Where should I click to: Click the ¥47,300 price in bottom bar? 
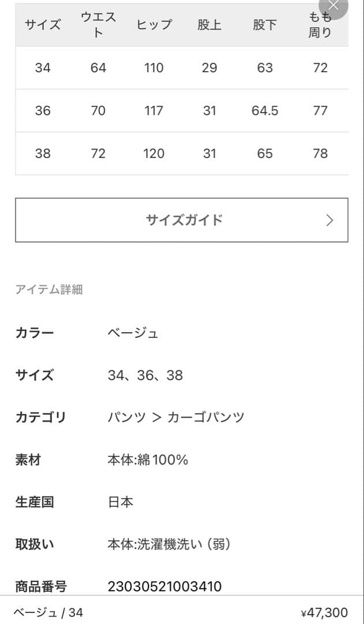(x=324, y=613)
